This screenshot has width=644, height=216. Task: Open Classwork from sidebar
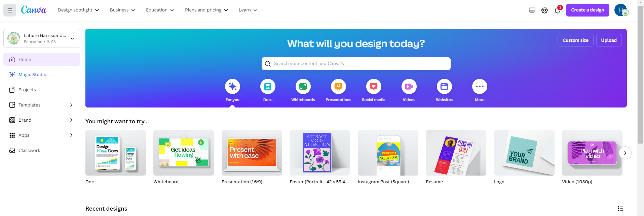pyautogui.click(x=42, y=150)
